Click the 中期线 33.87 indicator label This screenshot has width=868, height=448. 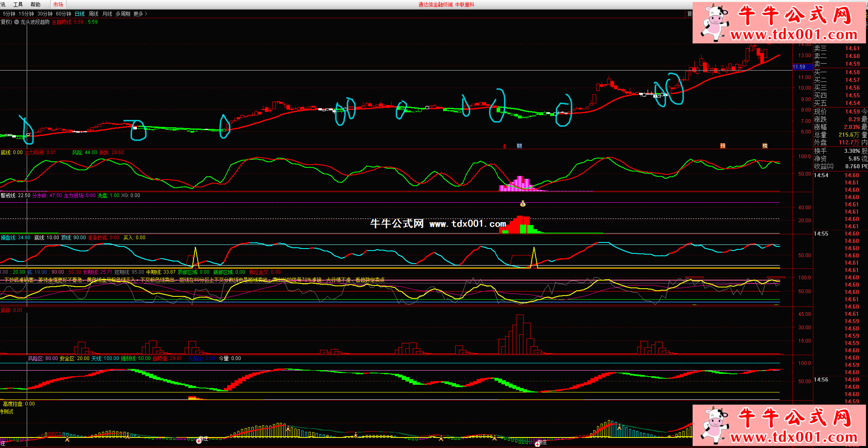(161, 272)
